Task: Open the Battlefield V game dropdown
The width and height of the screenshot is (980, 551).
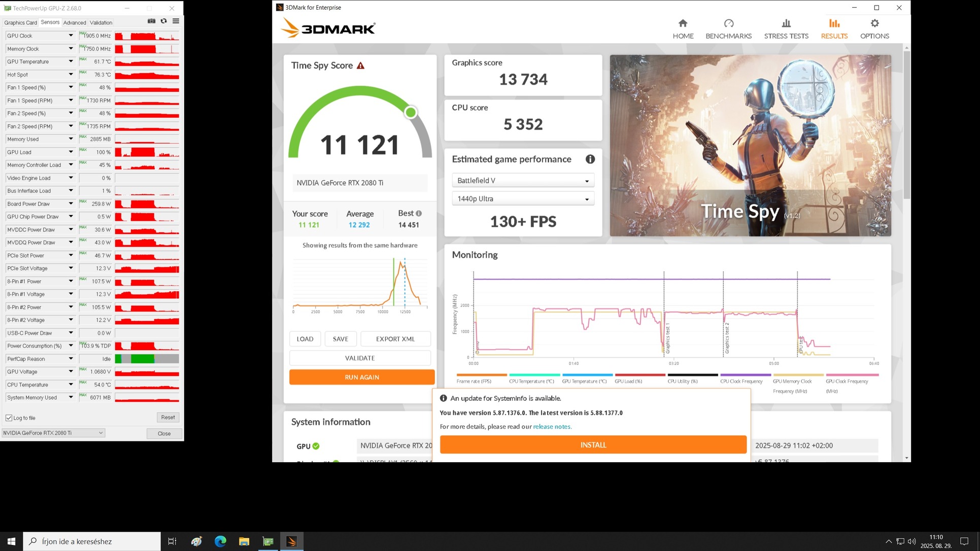Action: (x=523, y=181)
